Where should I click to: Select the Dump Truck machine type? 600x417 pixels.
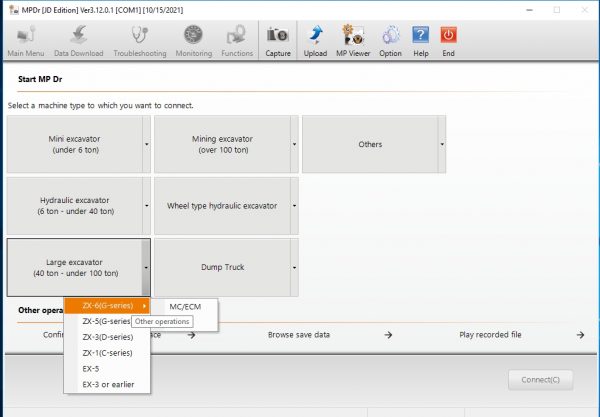(x=222, y=267)
